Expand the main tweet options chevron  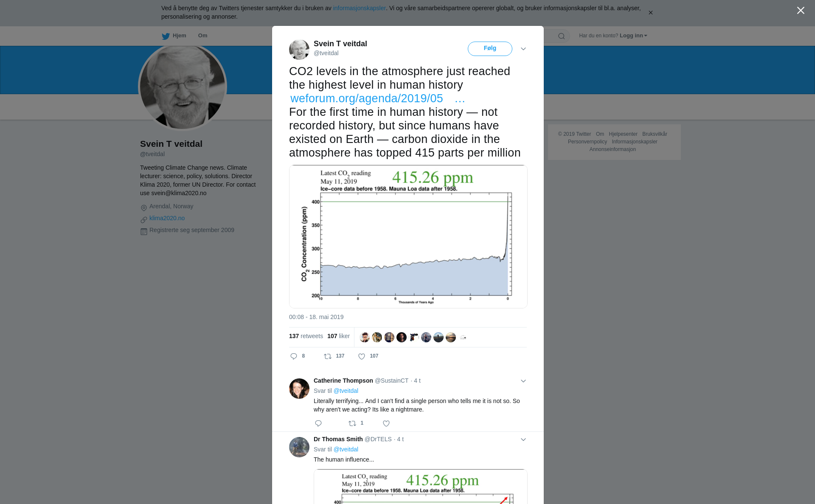coord(523,49)
